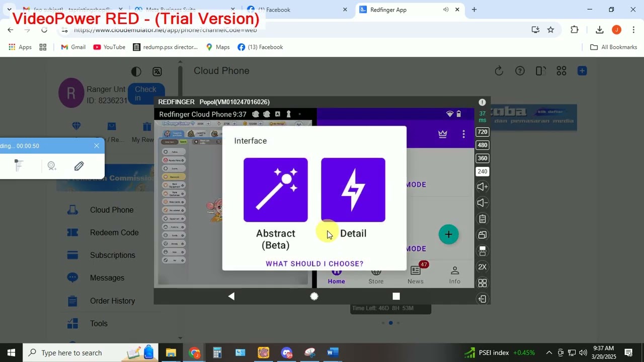Viewport: 644px width, 362px height.
Task: Click the blue add phone plus button
Action: pyautogui.click(x=582, y=71)
